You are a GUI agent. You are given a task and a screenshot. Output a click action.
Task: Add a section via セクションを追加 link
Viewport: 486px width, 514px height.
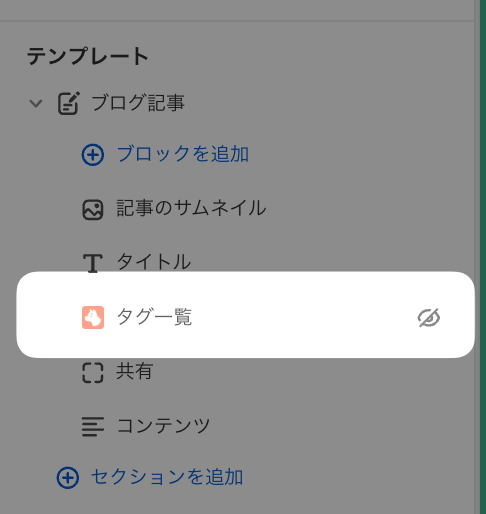(x=167, y=477)
